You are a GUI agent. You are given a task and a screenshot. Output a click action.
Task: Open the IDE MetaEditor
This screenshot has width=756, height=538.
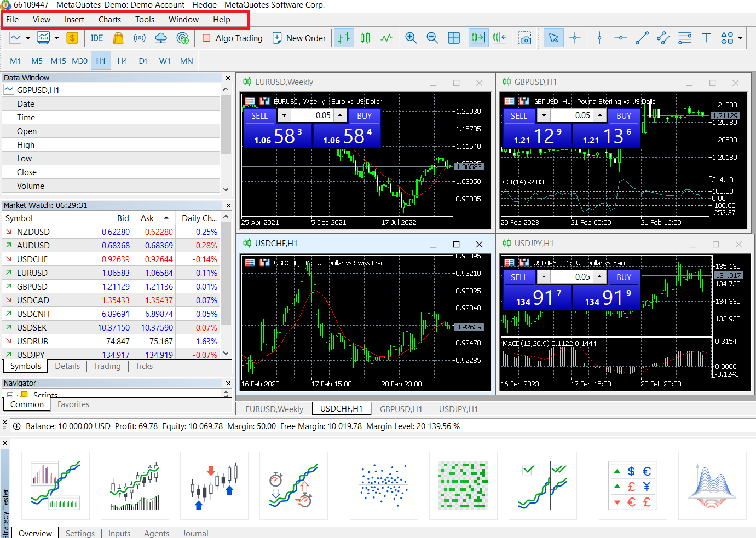[x=97, y=38]
